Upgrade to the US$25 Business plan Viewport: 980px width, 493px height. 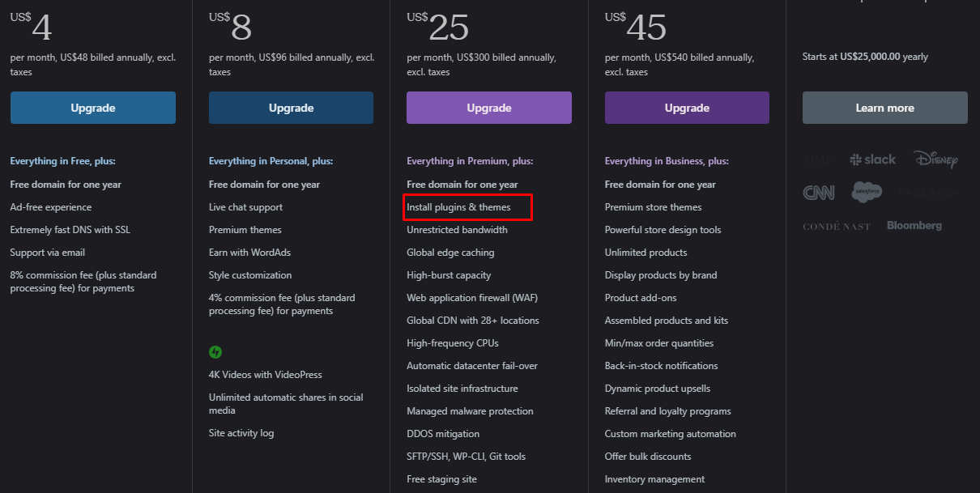point(489,108)
